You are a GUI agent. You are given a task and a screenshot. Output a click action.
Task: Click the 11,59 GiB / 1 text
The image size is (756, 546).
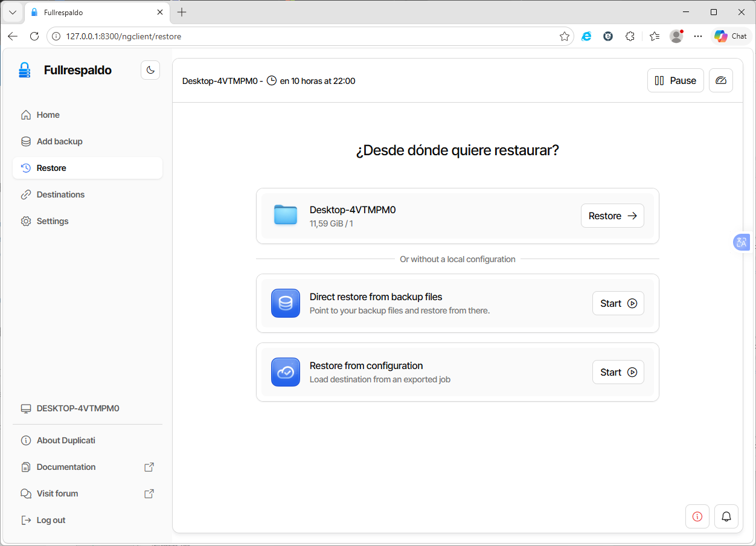click(332, 223)
